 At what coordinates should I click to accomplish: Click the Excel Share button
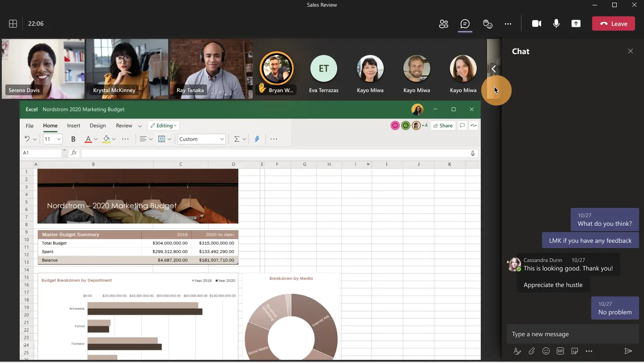coord(443,126)
